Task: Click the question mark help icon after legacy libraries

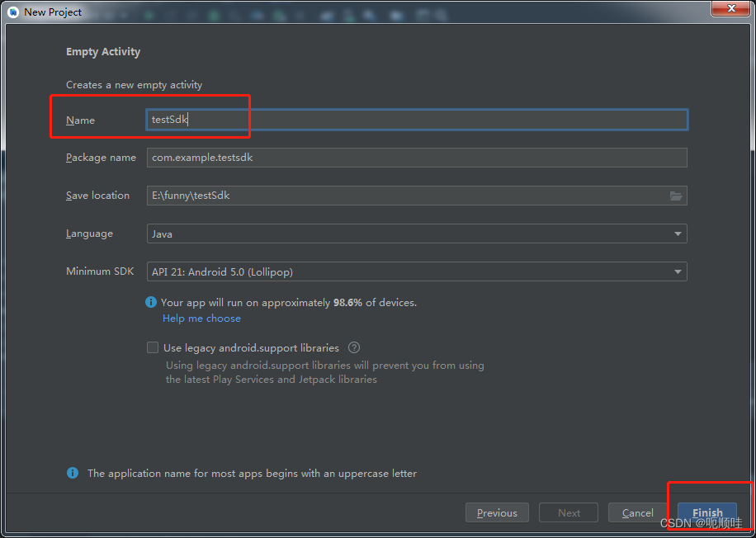Action: click(x=353, y=347)
